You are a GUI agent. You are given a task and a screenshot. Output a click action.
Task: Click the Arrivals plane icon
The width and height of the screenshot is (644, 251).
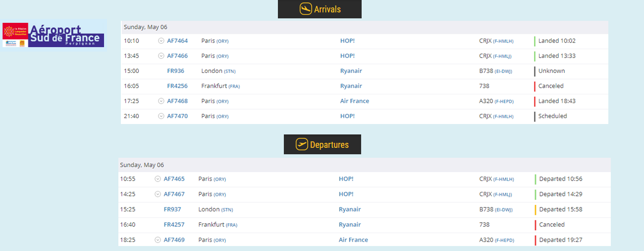[306, 9]
